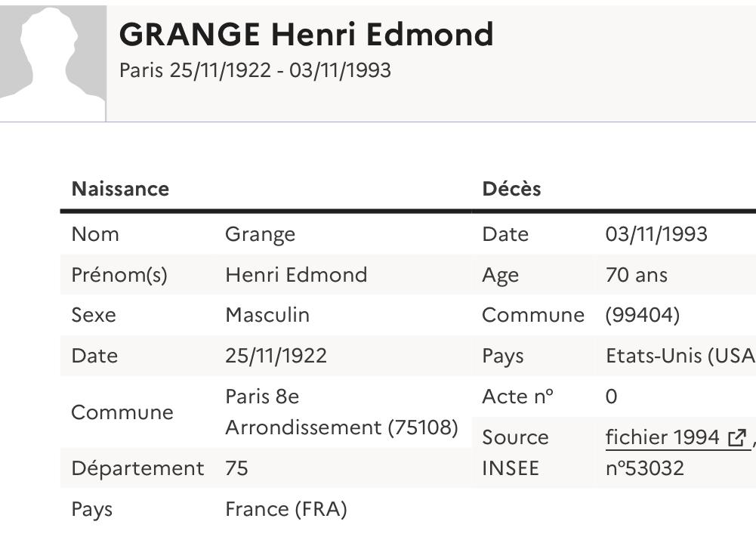Click the birth date 25/11/1922 in table

tap(276, 356)
